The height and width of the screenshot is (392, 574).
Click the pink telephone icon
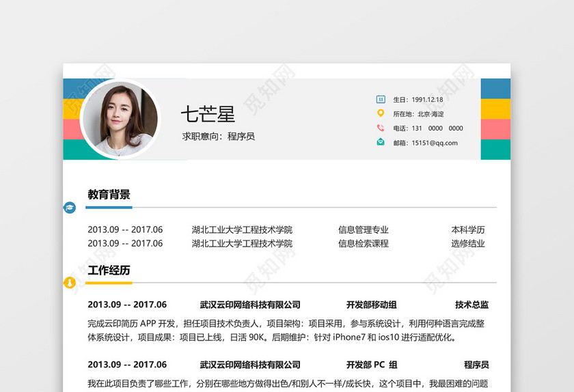pos(381,128)
